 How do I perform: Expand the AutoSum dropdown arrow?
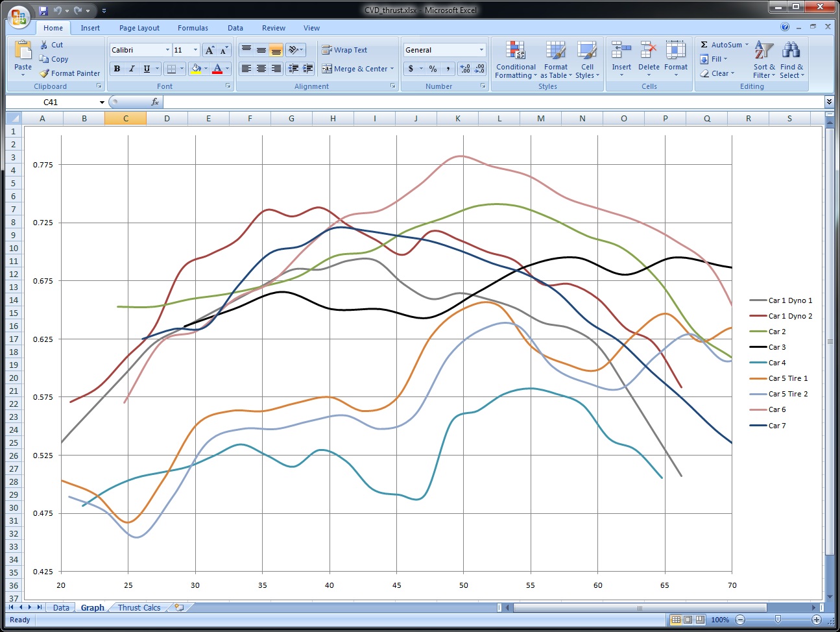[747, 45]
